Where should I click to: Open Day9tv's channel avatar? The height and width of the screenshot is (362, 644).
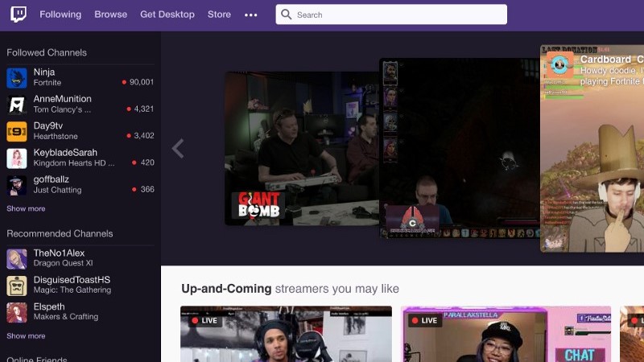[x=17, y=131]
